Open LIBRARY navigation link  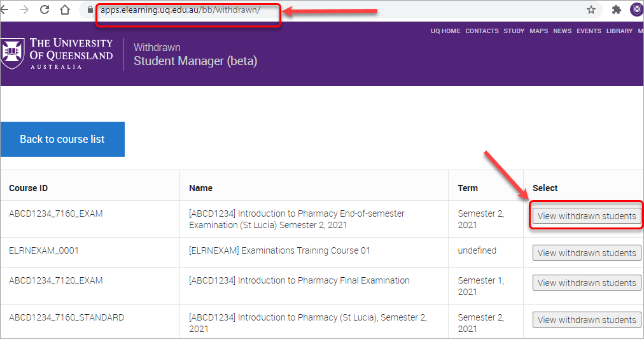619,31
